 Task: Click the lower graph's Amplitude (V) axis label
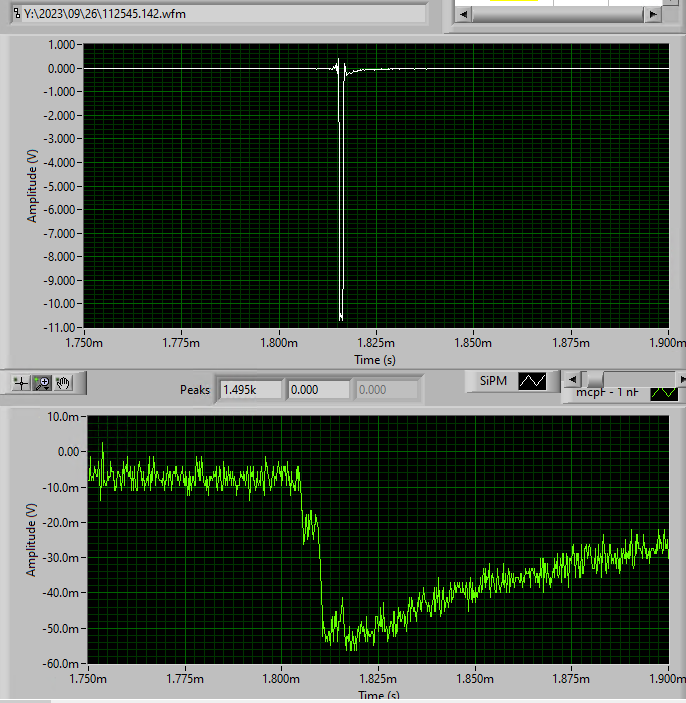(31, 540)
